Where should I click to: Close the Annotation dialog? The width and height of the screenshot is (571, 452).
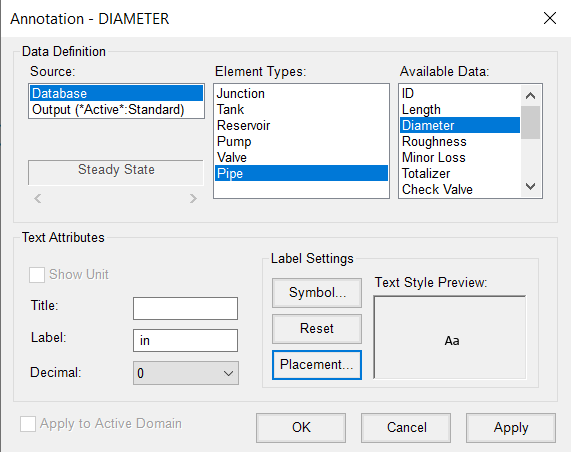pos(550,18)
